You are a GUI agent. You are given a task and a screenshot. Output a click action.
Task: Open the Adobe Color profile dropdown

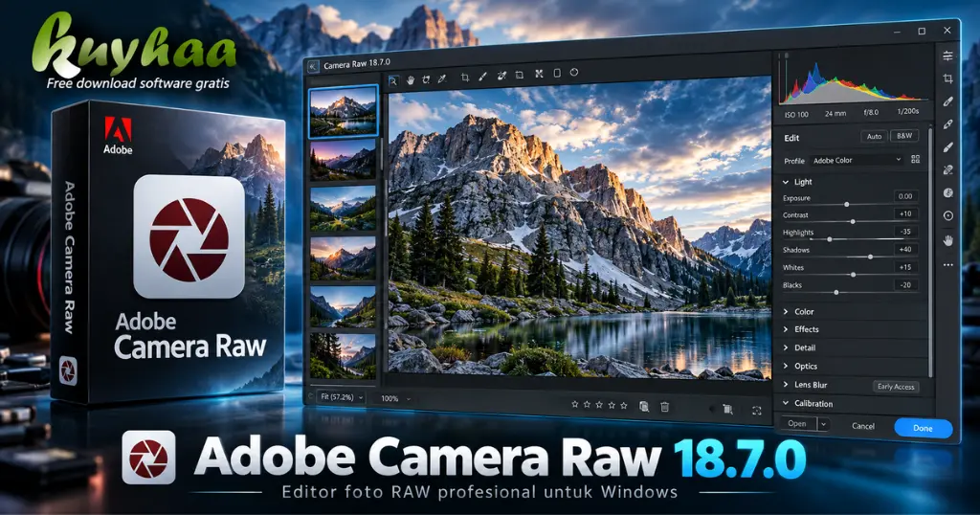857,160
